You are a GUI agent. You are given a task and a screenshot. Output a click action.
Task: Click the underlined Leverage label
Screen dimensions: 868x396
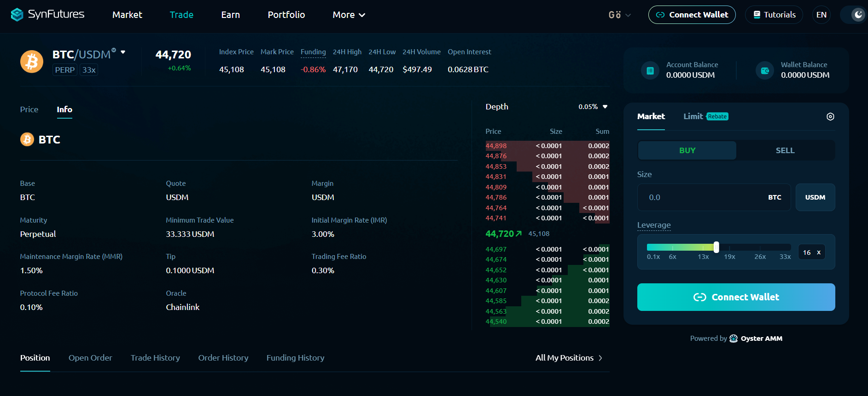(654, 225)
